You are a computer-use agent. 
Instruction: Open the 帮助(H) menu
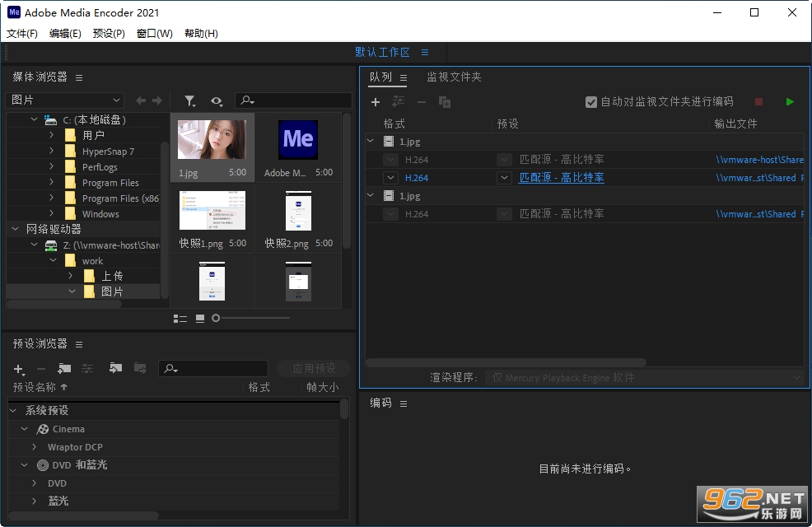coord(201,34)
